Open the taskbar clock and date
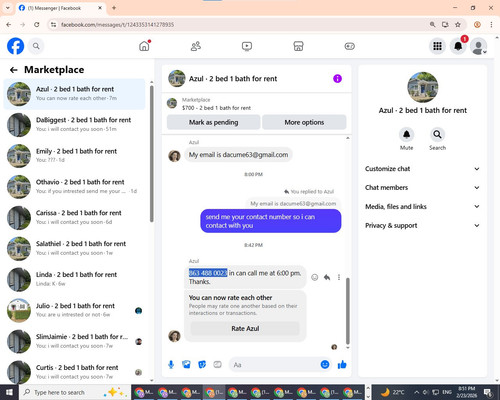The image size is (500, 400). [466, 392]
